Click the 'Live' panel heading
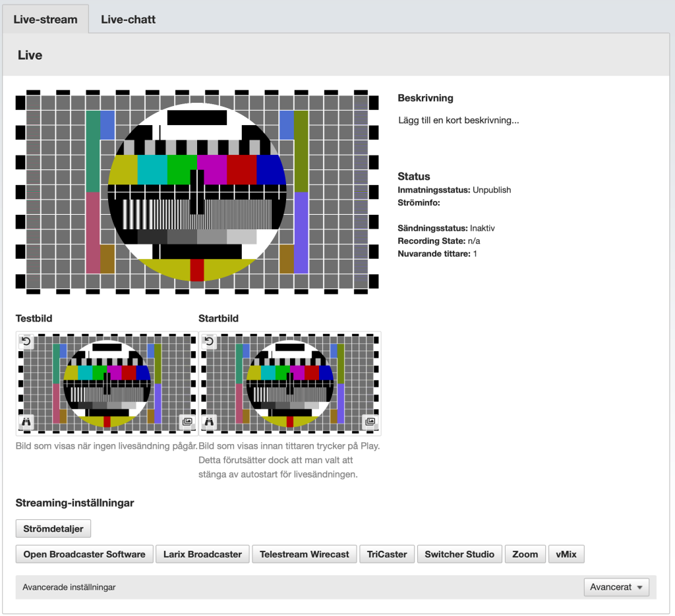Viewport: 675px width, 616px height. (30, 55)
